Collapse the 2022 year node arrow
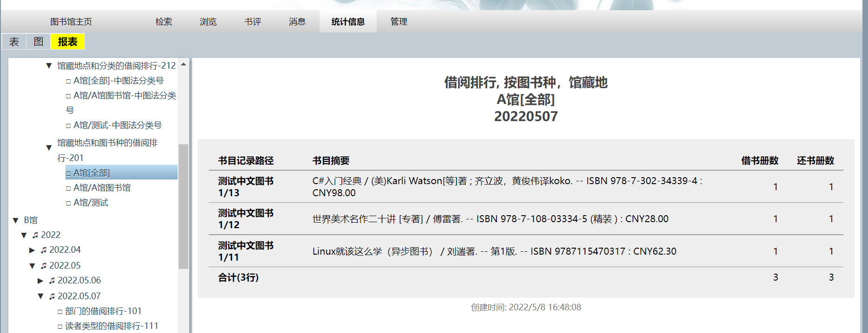This screenshot has width=868, height=333. 24,235
